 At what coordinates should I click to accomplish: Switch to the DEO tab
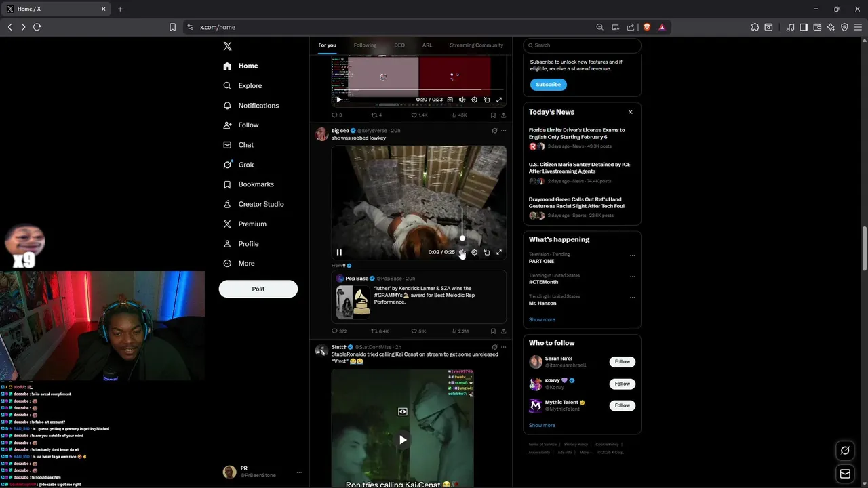399,45
